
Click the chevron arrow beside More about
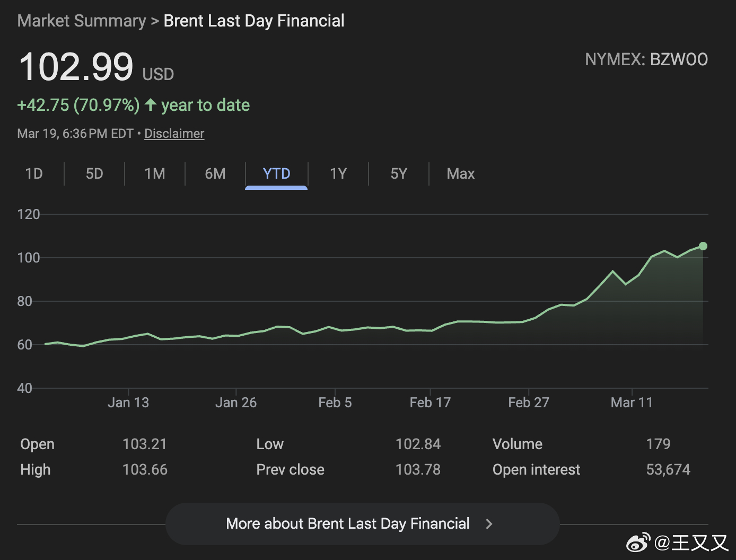coord(489,524)
